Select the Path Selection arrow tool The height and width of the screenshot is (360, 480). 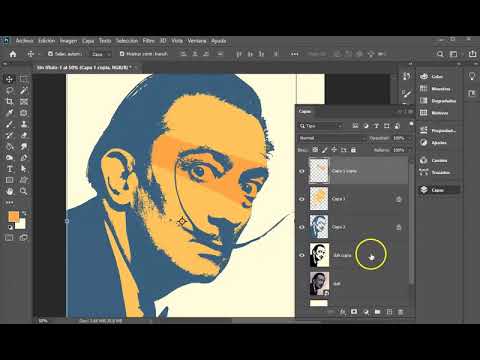(x=24, y=169)
